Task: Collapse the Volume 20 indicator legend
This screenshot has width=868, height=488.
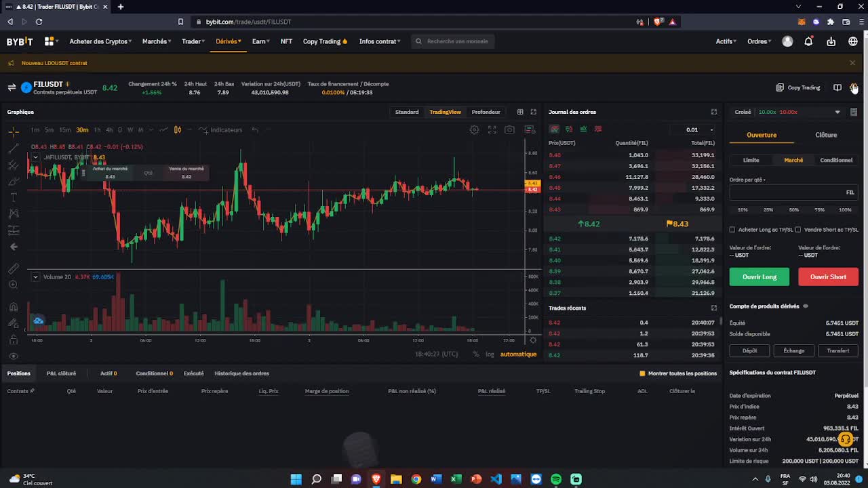Action: [x=35, y=277]
